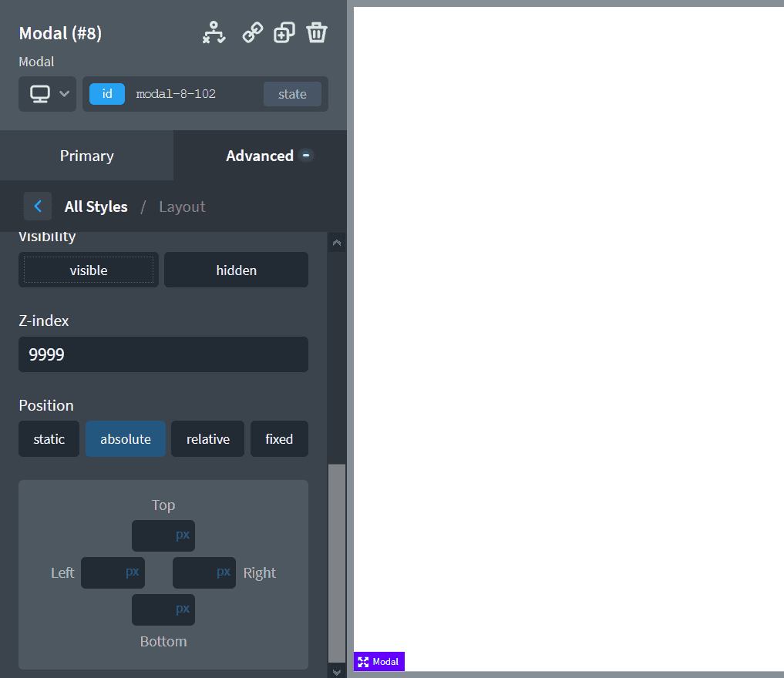Change the Left field px unit
This screenshot has width=784, height=678.
click(132, 572)
